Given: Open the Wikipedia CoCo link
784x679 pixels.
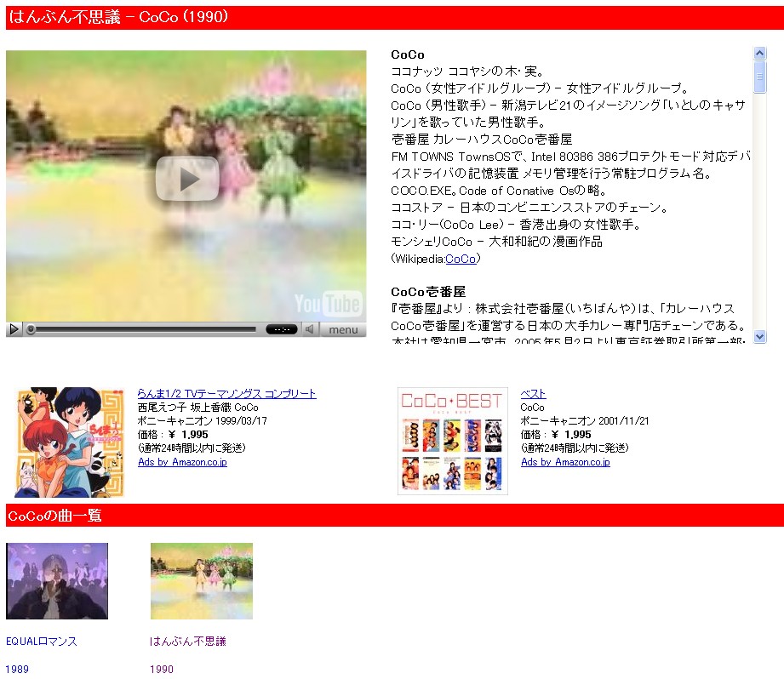Looking at the screenshot, I should tap(460, 259).
